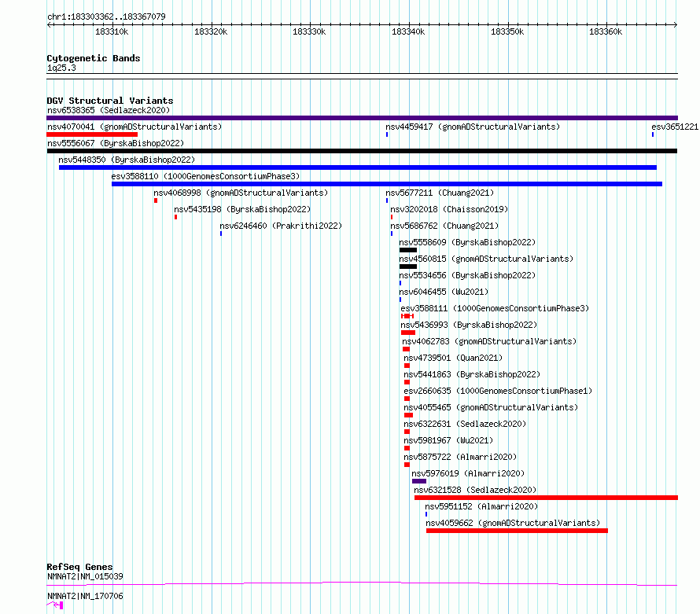
Task: Select the purple nsv6538365 variant bar
Action: [x=362, y=118]
